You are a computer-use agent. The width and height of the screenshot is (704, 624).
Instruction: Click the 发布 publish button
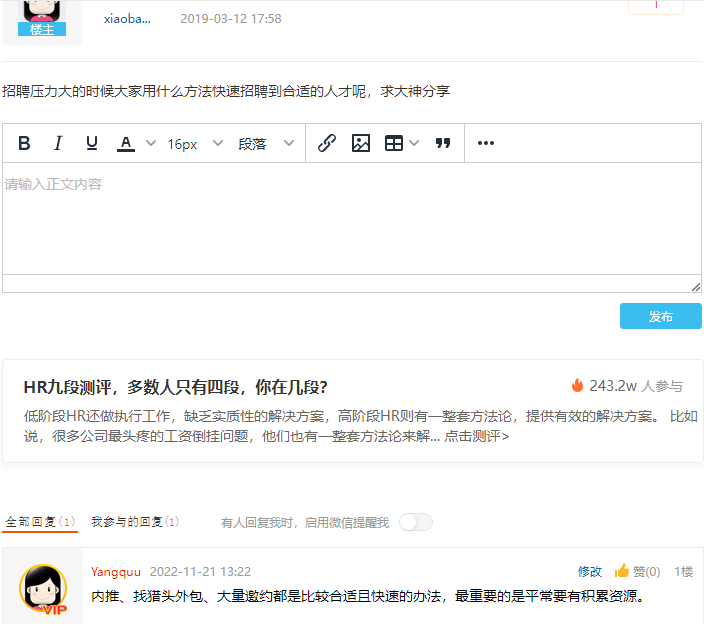click(x=660, y=316)
